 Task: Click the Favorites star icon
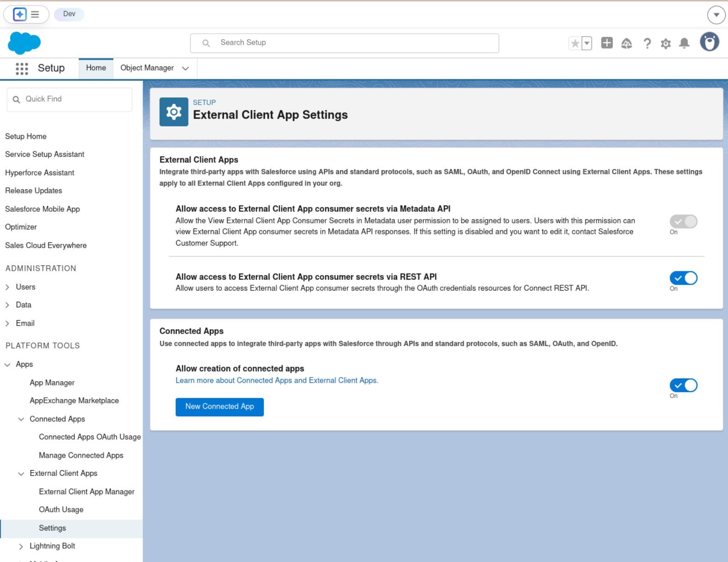575,43
